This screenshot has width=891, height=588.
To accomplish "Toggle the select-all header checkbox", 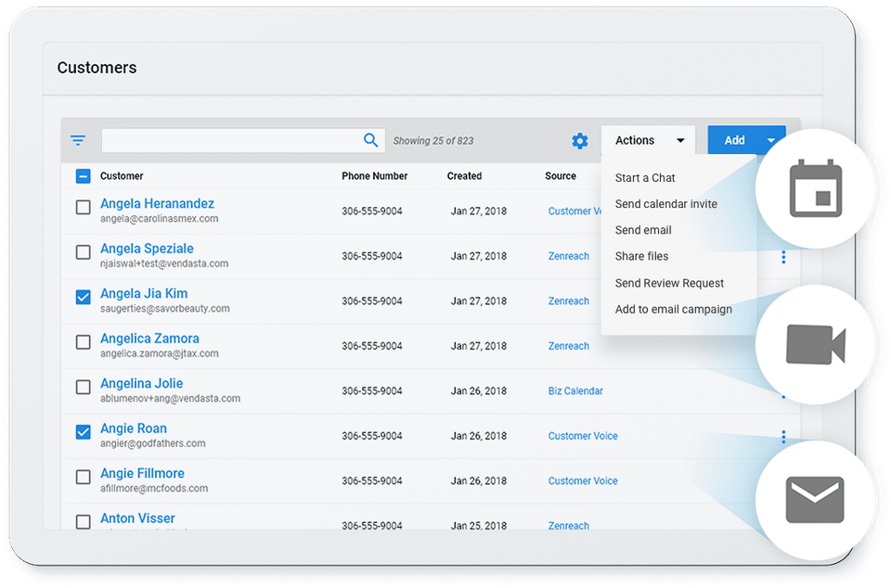I will pyautogui.click(x=83, y=176).
